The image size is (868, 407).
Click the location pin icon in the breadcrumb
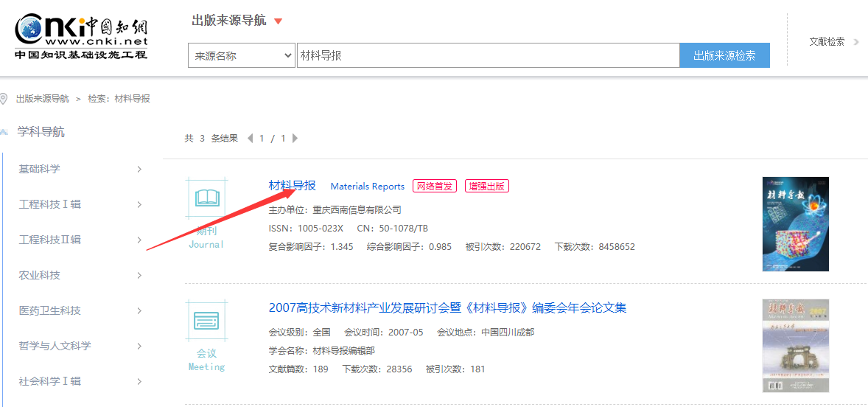(x=4, y=99)
